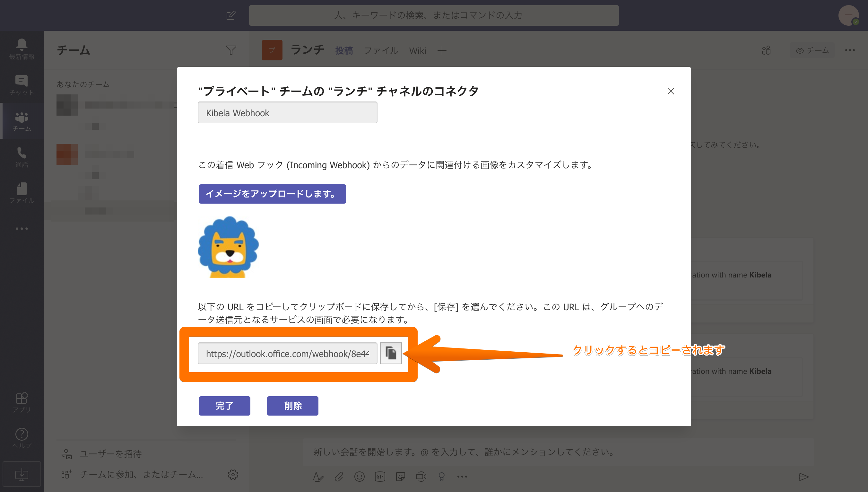Click the 完了 button
This screenshot has height=492, width=868.
pos(224,406)
